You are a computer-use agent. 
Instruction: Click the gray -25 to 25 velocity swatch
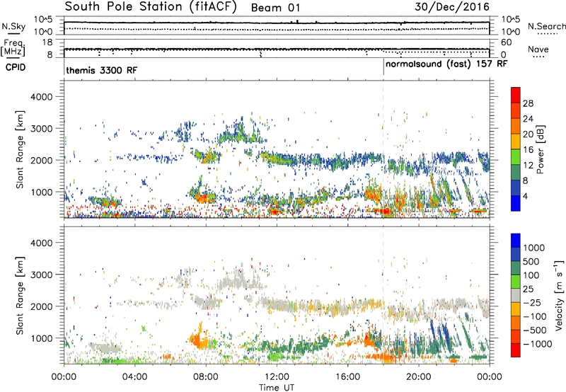516,295
